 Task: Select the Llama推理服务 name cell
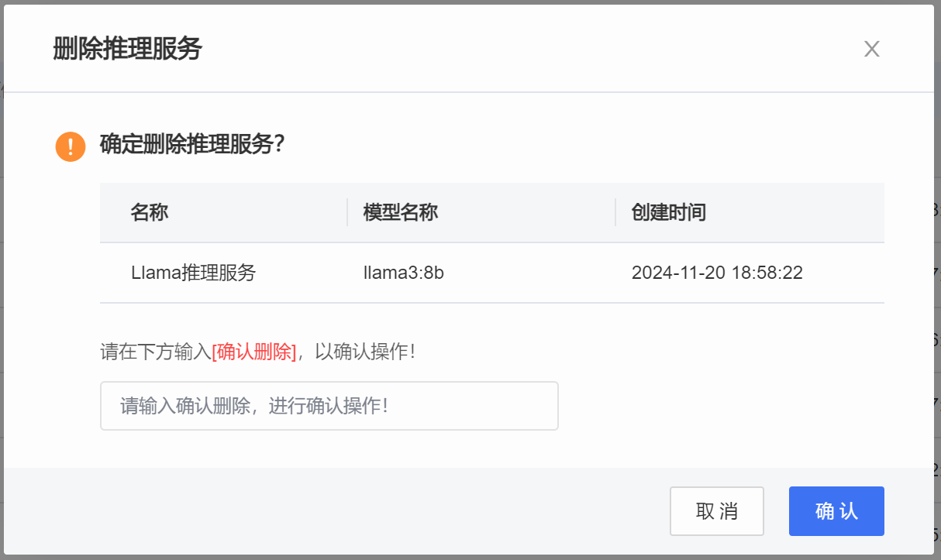pyautogui.click(x=193, y=273)
